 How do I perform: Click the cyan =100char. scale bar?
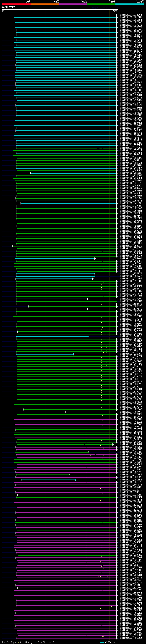tap(102, 642)
